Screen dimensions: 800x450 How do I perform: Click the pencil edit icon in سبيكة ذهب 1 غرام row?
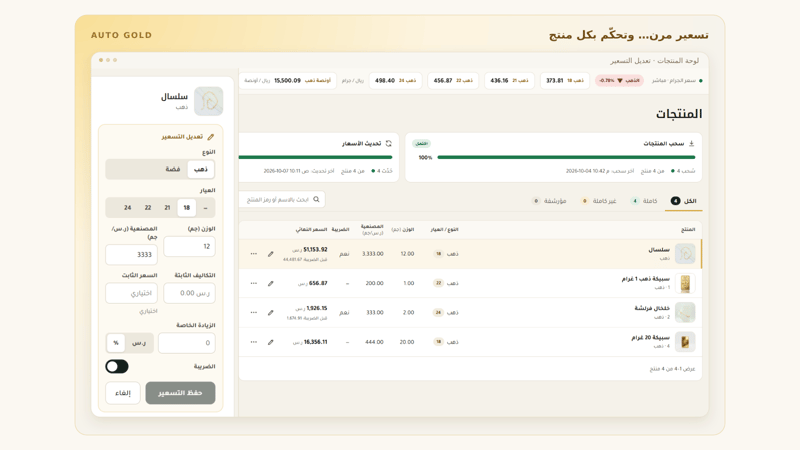pos(270,283)
